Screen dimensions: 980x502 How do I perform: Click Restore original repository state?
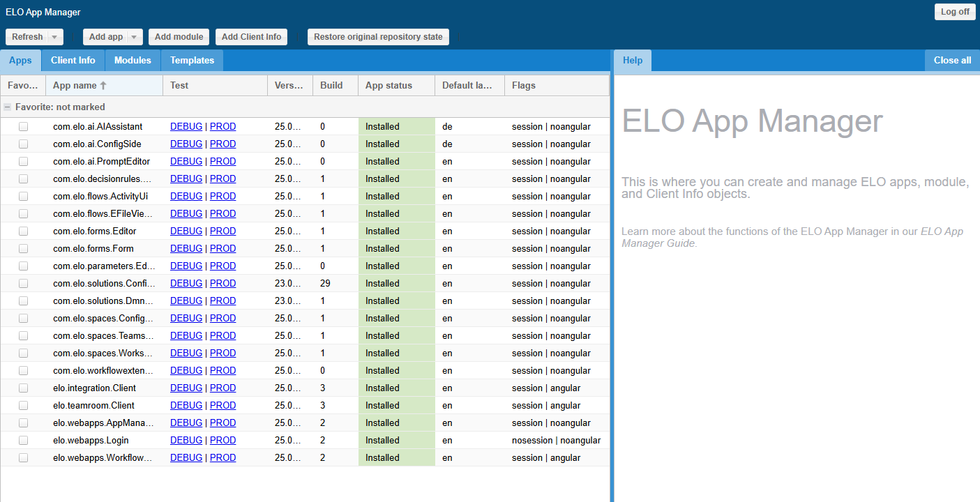coord(378,37)
